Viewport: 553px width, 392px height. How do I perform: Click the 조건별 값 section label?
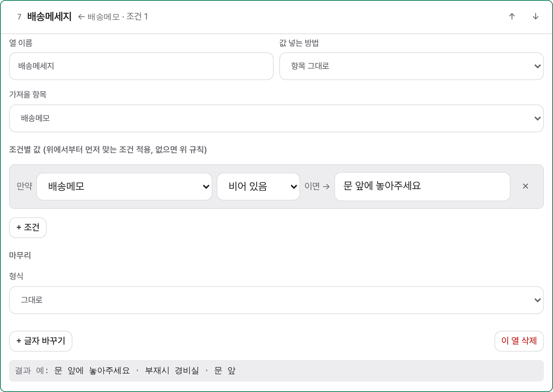tap(108, 150)
